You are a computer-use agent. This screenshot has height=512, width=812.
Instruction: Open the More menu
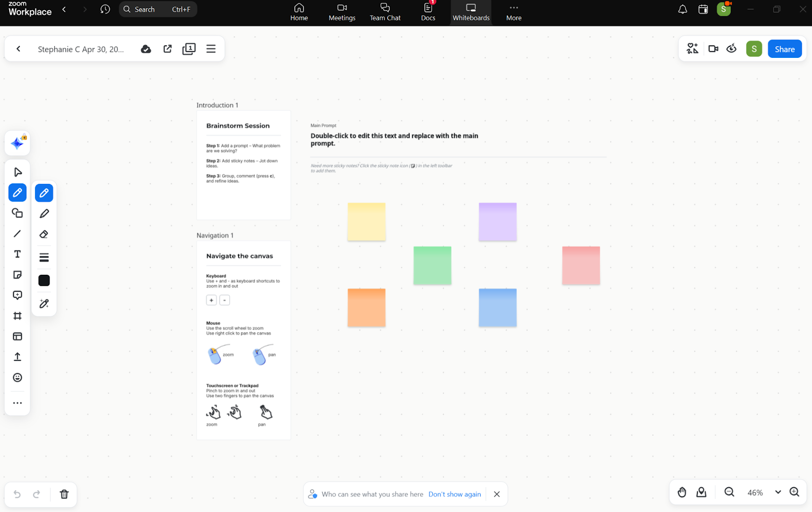tap(514, 12)
